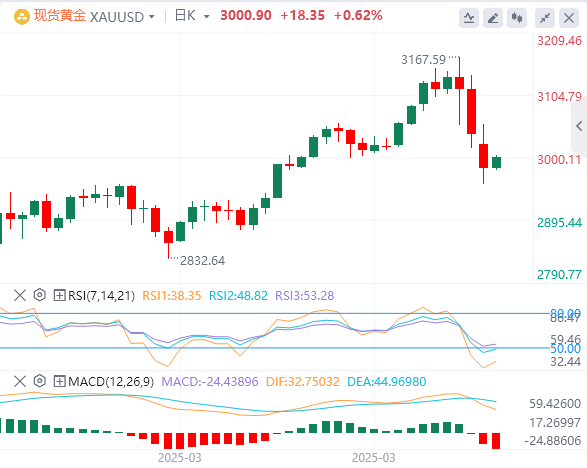
Task: Switch chart type with candlestick icon
Action: 517,18
